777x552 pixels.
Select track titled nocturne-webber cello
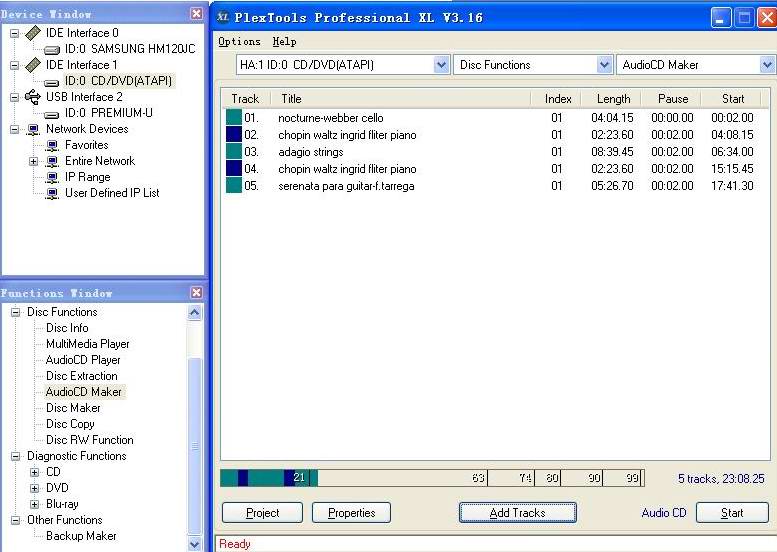click(x=331, y=118)
